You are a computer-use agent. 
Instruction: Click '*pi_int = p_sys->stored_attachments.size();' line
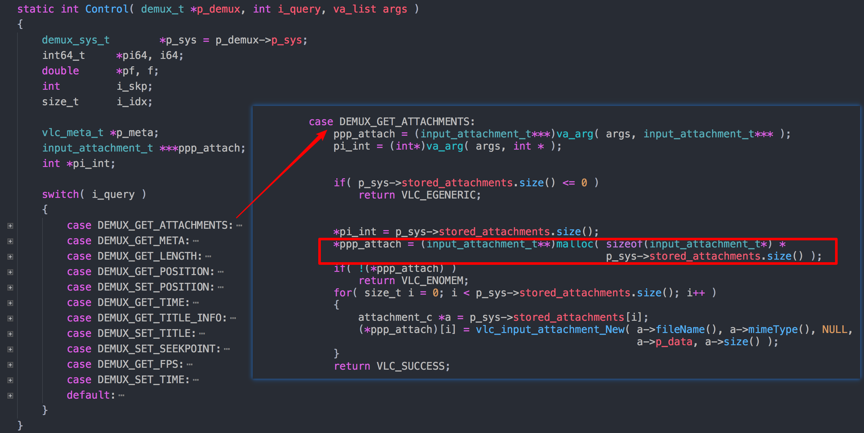coord(466,231)
